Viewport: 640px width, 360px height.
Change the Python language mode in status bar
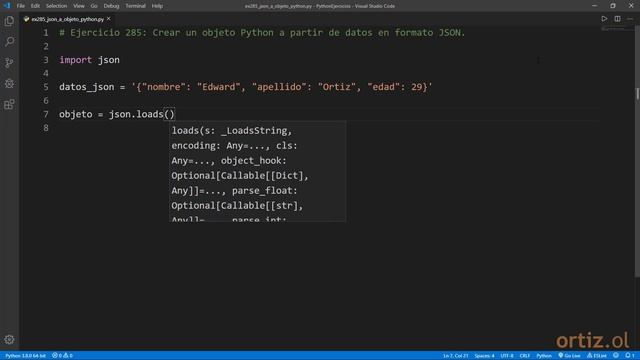544,356
